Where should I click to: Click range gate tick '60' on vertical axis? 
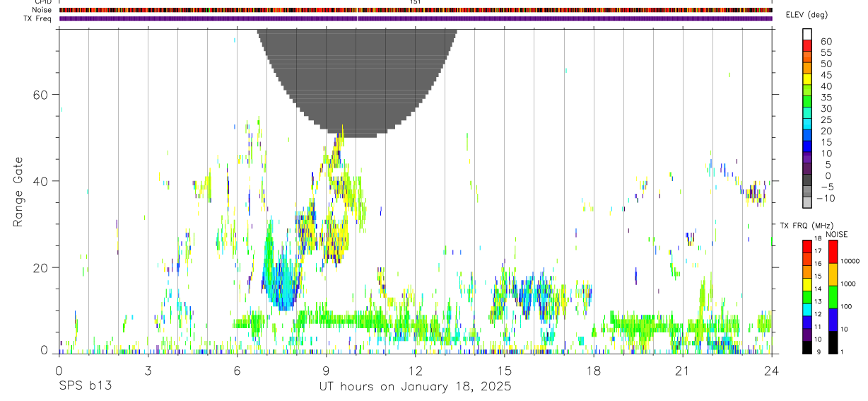(41, 94)
